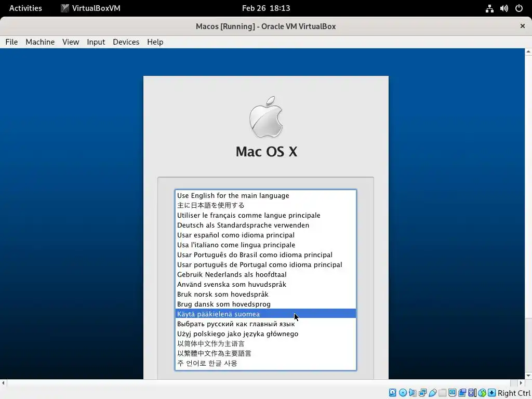Select the Japanese language row
This screenshot has height=399, width=532.
(x=265, y=205)
